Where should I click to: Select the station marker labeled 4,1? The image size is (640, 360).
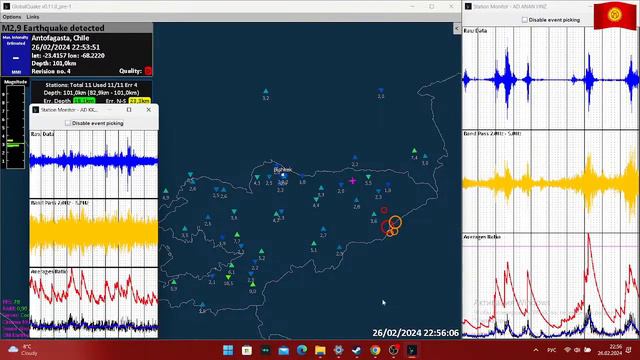[257, 178]
